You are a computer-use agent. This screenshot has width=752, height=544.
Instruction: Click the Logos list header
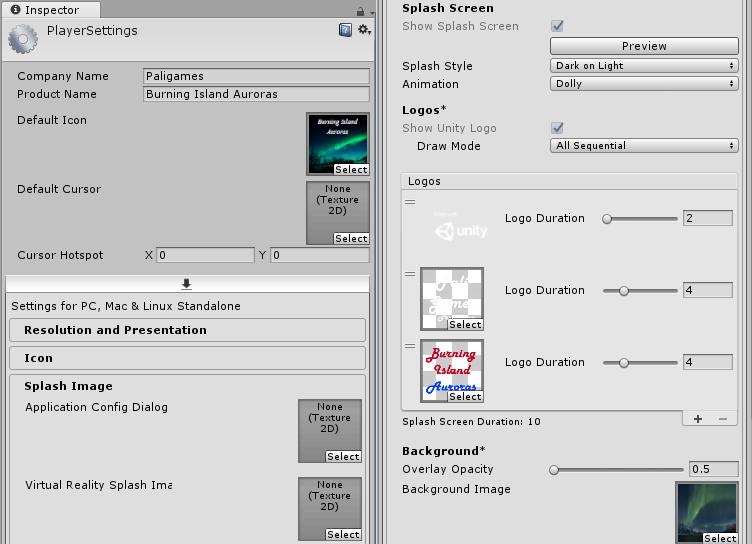click(569, 181)
